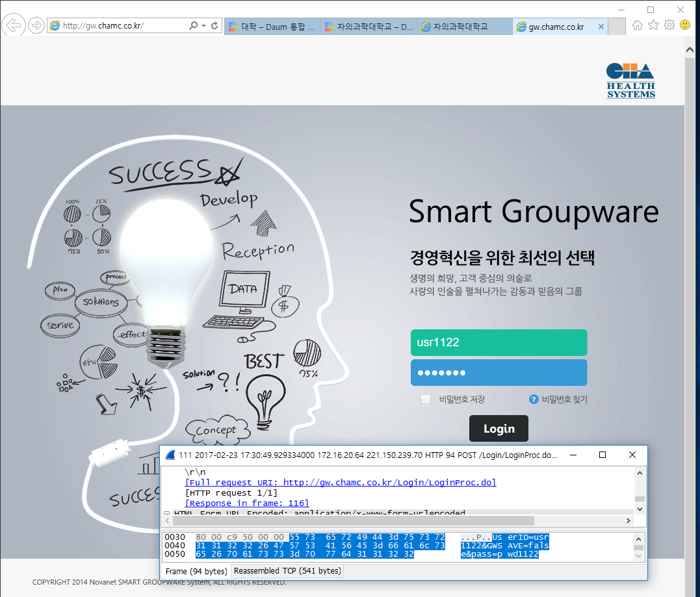
Task: Click the browser back arrow button
Action: [x=14, y=25]
